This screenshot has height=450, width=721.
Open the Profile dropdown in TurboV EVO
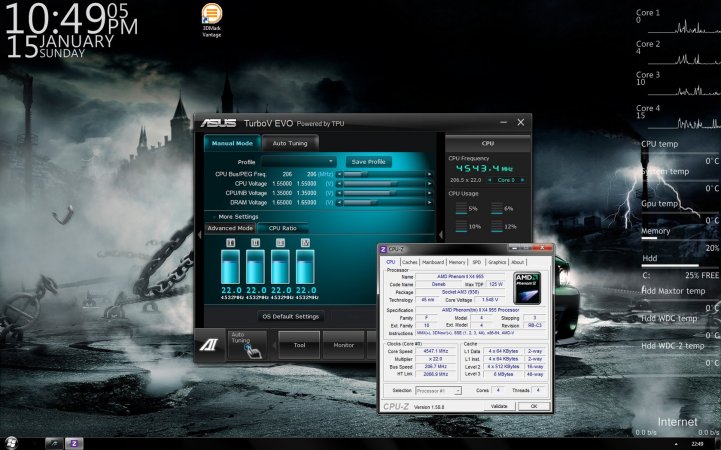tap(298, 162)
